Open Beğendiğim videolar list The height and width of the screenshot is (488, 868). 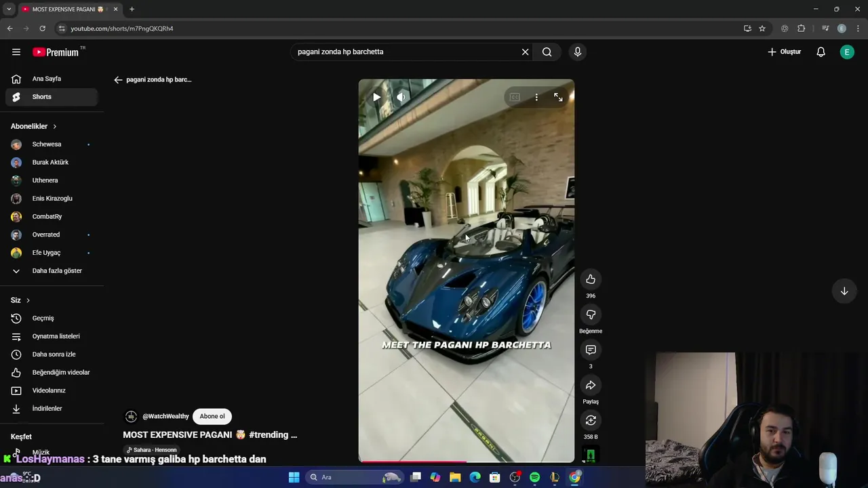click(x=52, y=373)
